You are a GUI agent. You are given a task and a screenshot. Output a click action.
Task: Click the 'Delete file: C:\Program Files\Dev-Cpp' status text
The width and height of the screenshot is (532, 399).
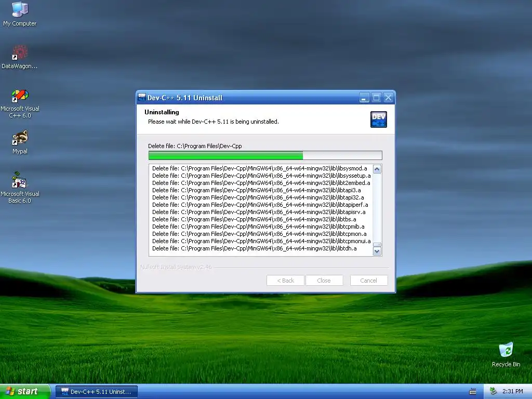tap(195, 146)
